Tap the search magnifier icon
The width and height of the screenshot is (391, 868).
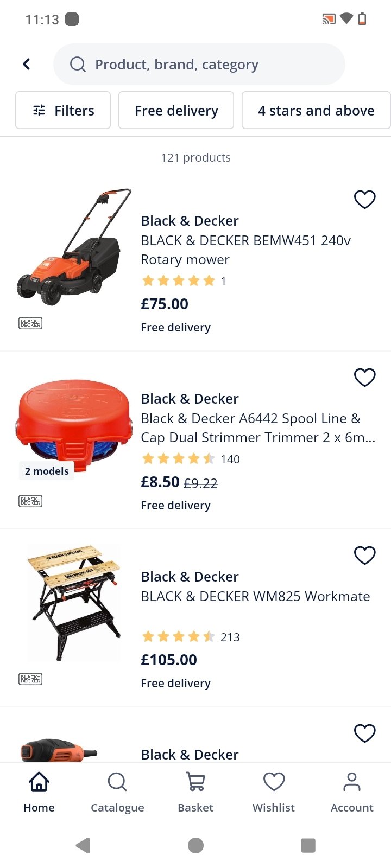coord(78,65)
